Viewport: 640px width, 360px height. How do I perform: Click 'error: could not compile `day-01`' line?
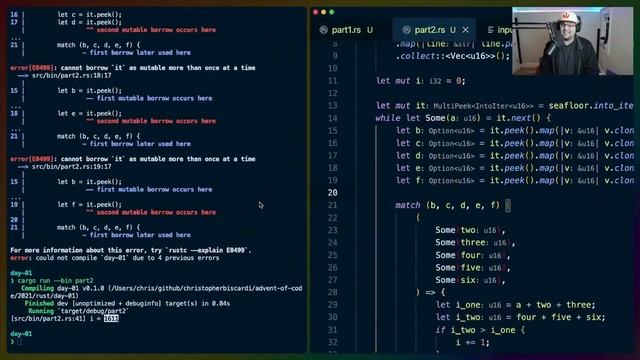pyautogui.click(x=115, y=258)
